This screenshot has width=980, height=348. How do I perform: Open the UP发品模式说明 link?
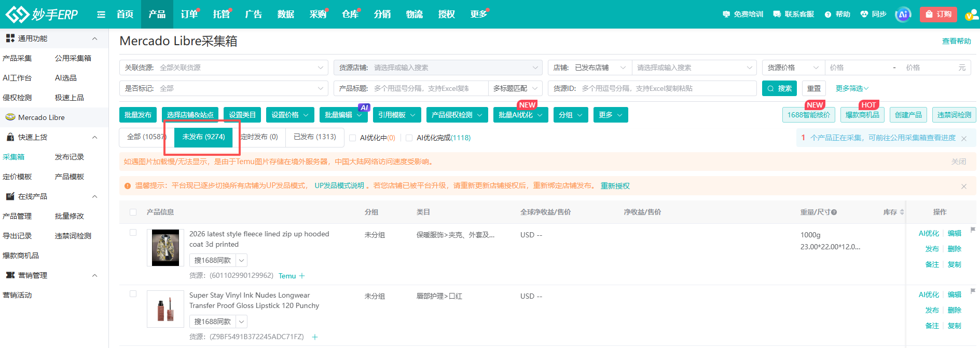click(339, 186)
